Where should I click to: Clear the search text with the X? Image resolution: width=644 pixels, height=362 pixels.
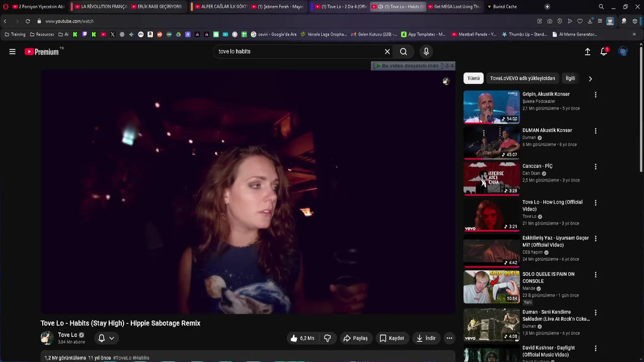click(387, 51)
